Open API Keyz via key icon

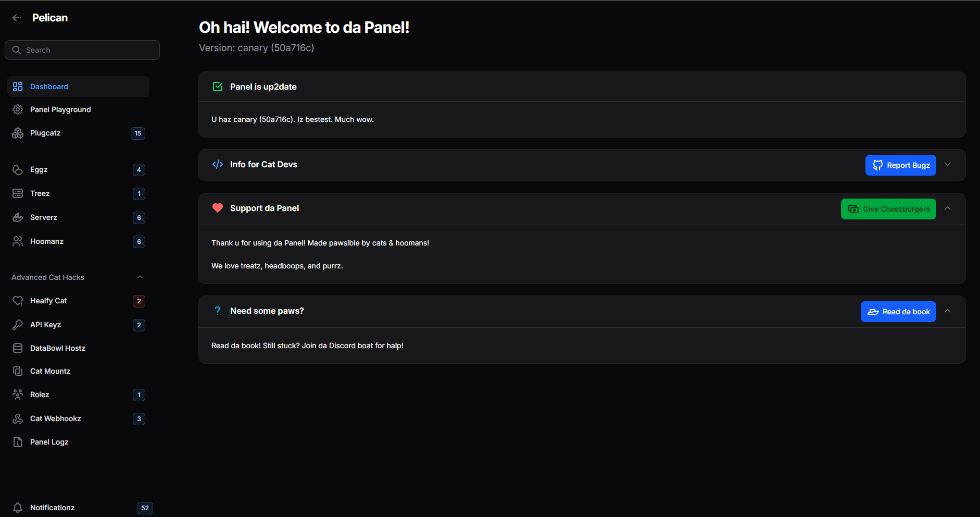click(18, 325)
